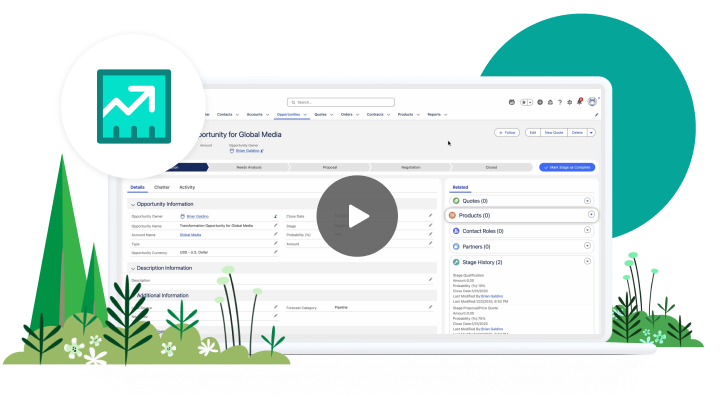The width and height of the screenshot is (720, 405).
Task: Click the Mark Stage as Complete button
Action: point(567,167)
